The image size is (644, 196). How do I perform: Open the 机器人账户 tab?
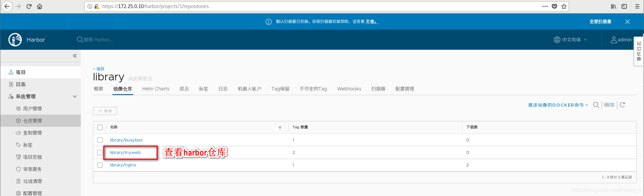250,89
